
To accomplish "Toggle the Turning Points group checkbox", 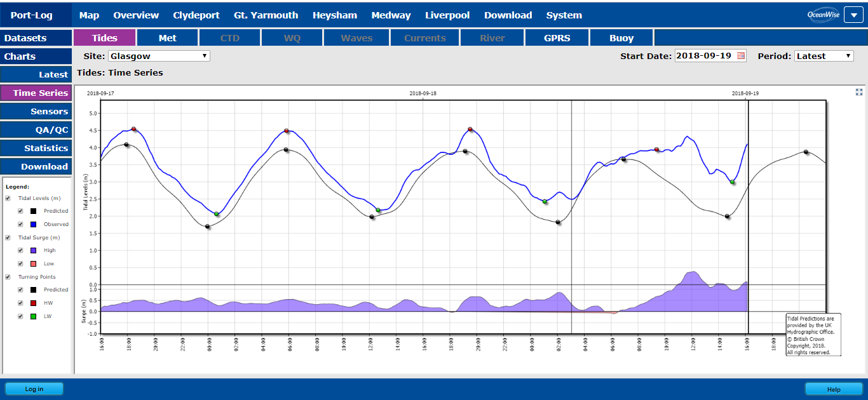I will (x=8, y=277).
